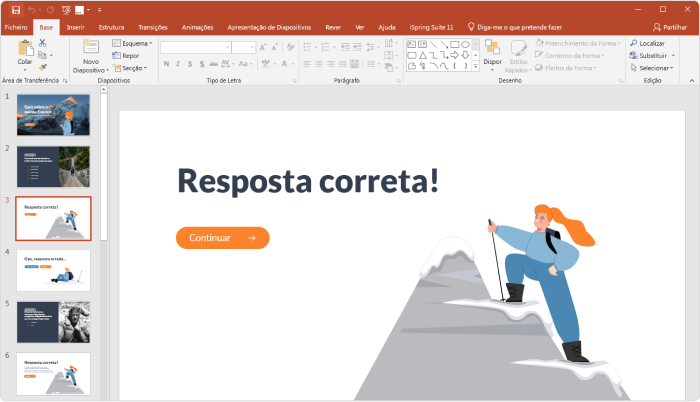Apply the font color A

(284, 64)
